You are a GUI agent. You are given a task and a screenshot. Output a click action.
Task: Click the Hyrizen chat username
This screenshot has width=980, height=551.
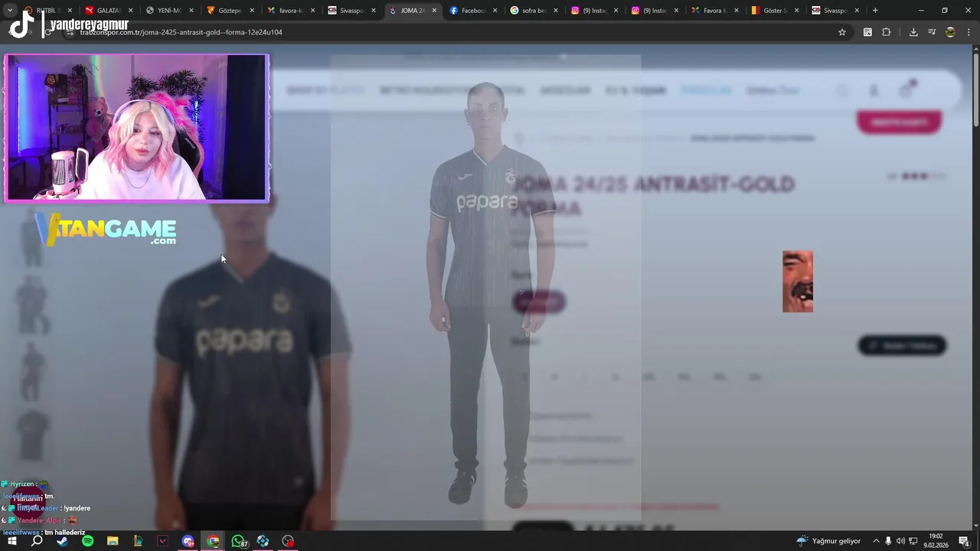point(22,484)
